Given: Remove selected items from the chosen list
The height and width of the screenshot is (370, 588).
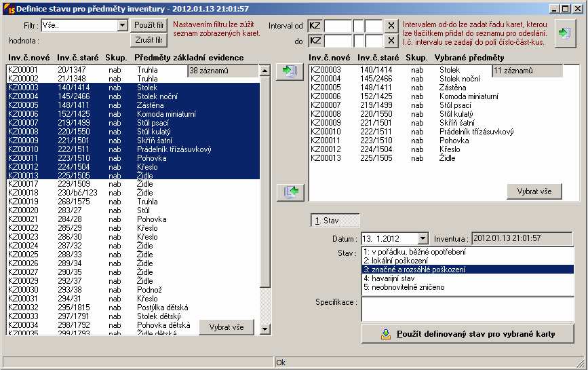Looking at the screenshot, I should tap(290, 192).
